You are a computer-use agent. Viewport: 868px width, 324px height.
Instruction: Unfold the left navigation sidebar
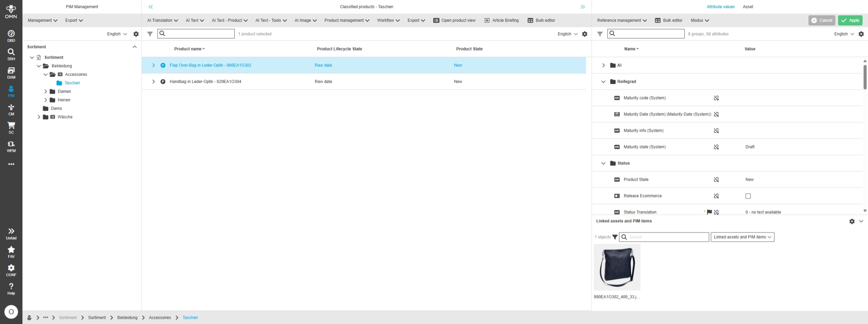pyautogui.click(x=11, y=234)
